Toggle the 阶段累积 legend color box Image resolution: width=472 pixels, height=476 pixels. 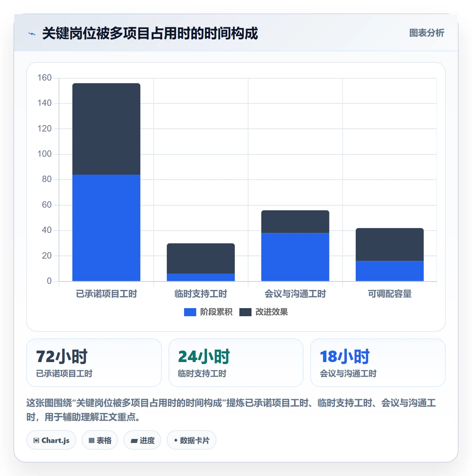click(x=190, y=312)
